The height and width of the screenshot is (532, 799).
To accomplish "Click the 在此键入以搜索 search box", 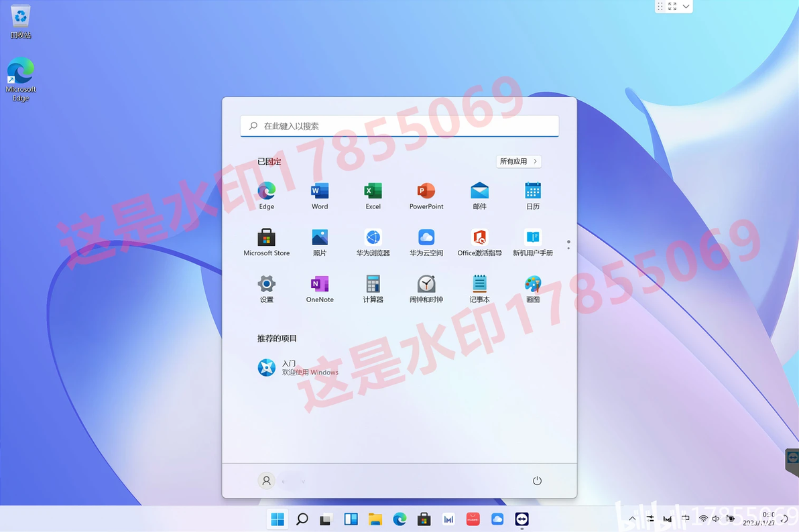I will point(399,126).
